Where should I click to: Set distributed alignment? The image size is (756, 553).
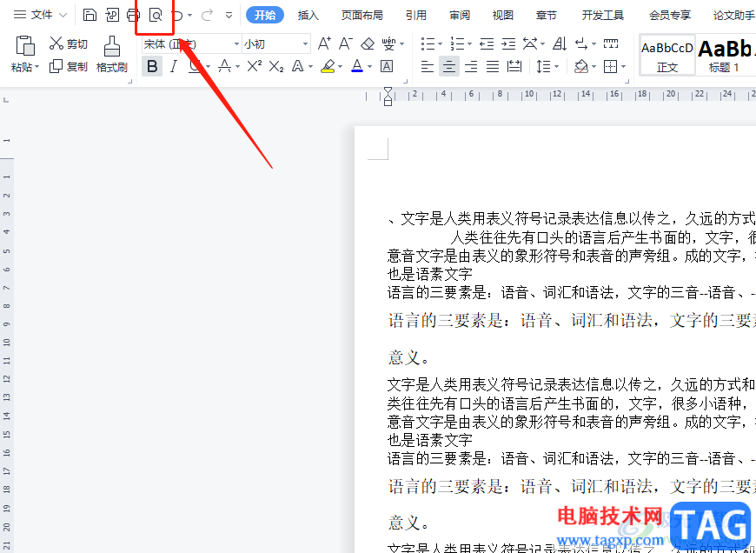514,66
